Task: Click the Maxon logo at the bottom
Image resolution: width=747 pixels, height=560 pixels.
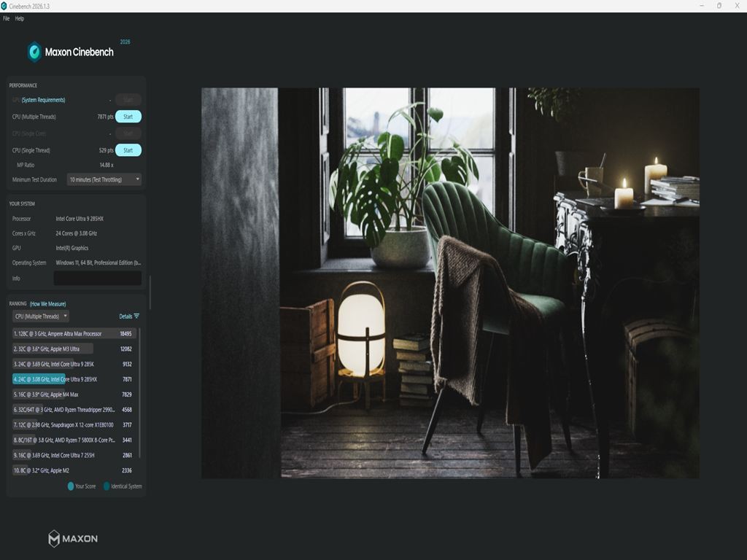Action: point(73,539)
